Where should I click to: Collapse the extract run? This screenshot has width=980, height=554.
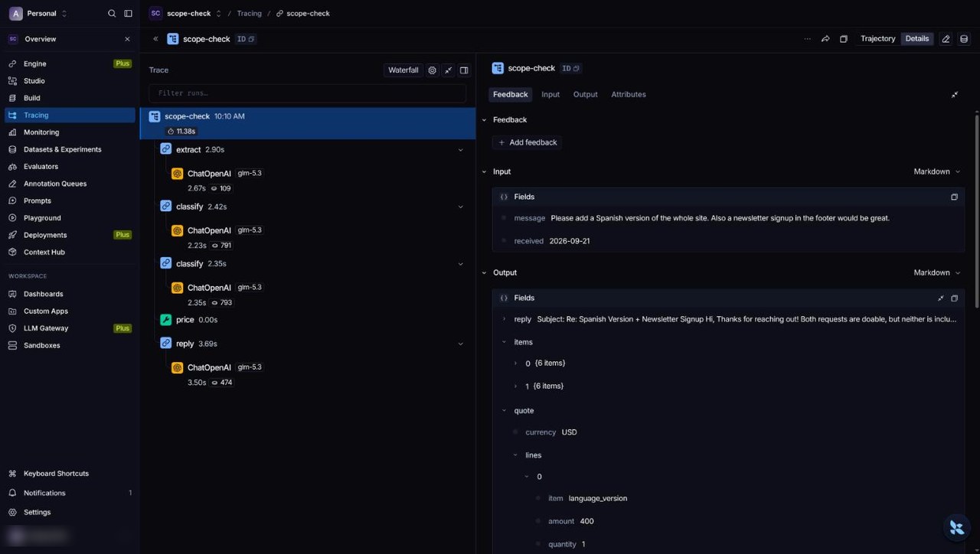460,150
